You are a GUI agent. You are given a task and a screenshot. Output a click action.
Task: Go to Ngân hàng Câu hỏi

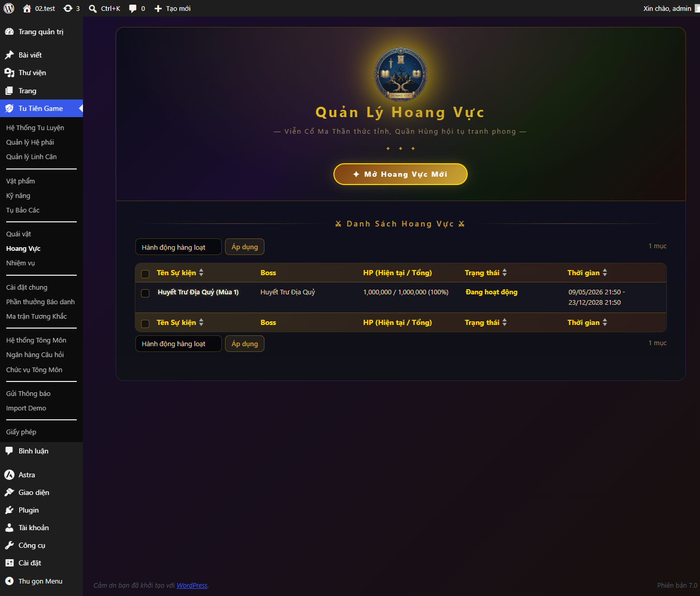(x=35, y=354)
